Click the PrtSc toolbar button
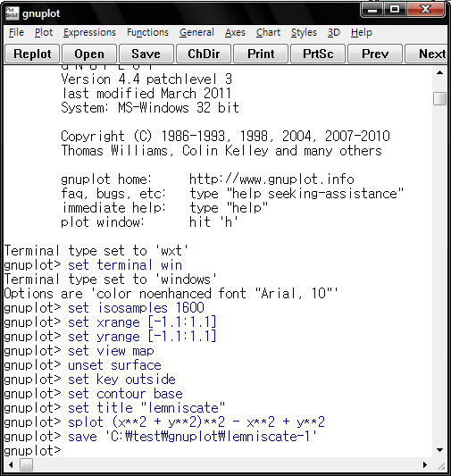Image resolution: width=451 pixels, height=476 pixels. coord(318,54)
